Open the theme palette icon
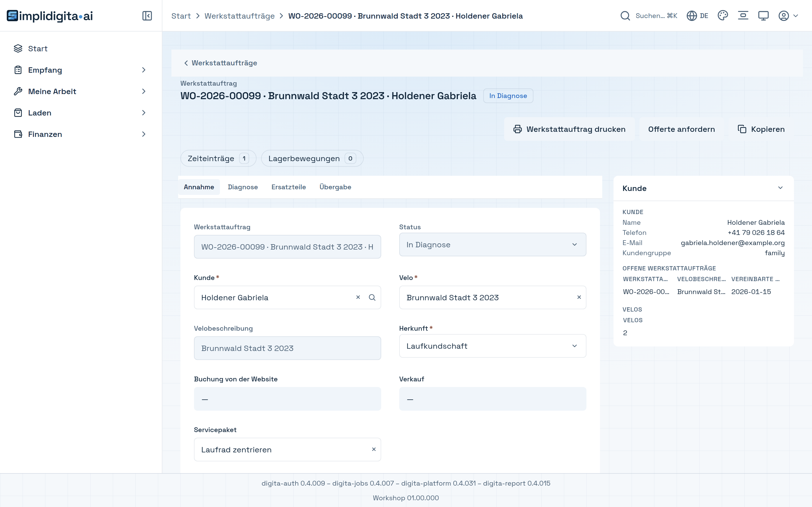The width and height of the screenshot is (812, 507). pos(723,16)
